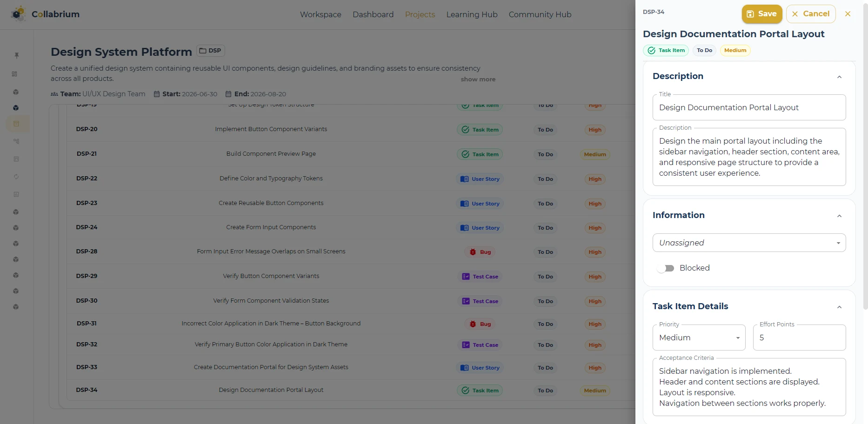This screenshot has width=868, height=424.
Task: Click the detail panel vertical scrollbar
Action: pos(865,156)
